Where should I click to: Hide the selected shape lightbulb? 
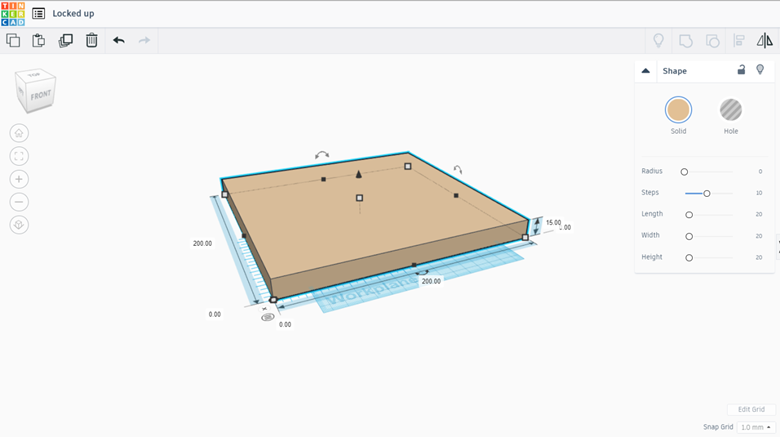click(x=760, y=70)
